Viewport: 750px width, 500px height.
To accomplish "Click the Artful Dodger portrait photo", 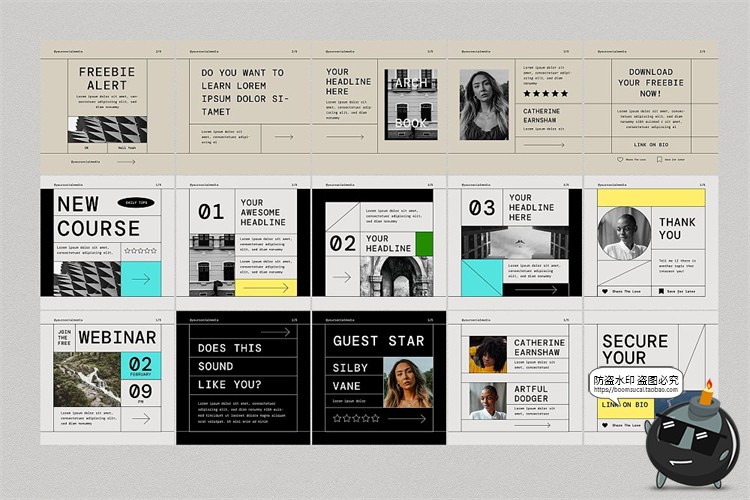I will pos(488,399).
